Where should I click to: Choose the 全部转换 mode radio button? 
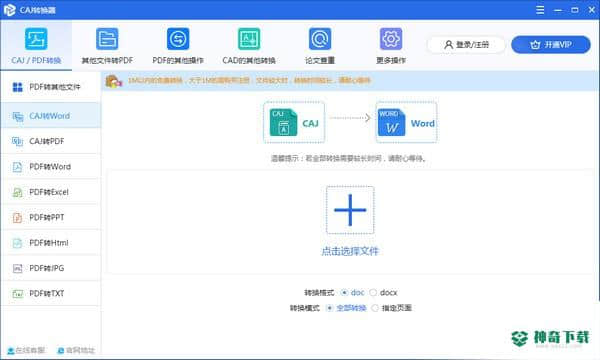pyautogui.click(x=329, y=308)
